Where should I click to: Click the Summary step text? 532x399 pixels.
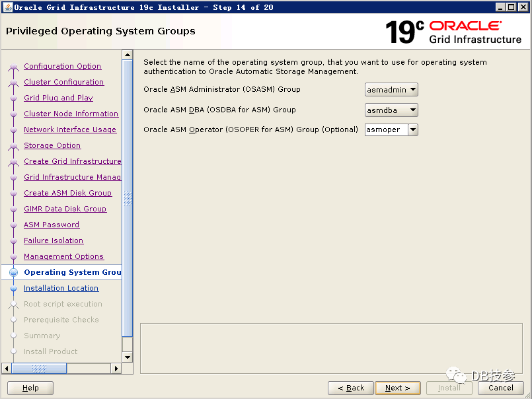coord(42,336)
